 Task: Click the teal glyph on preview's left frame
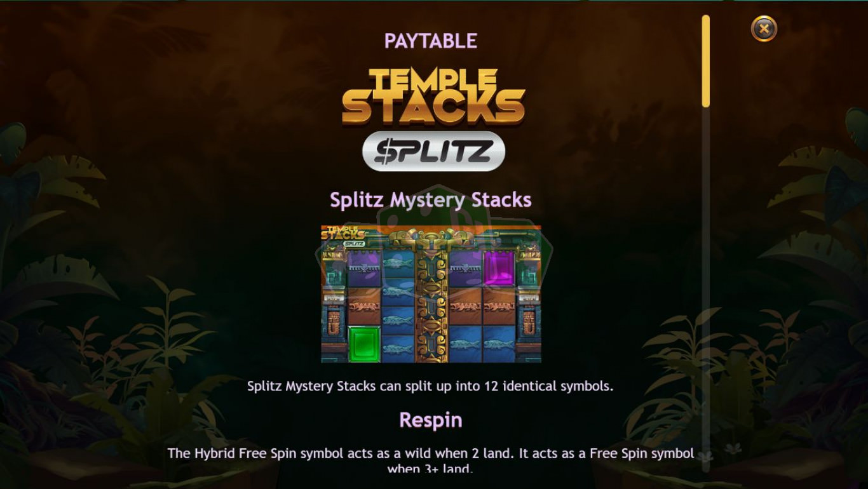(x=335, y=276)
